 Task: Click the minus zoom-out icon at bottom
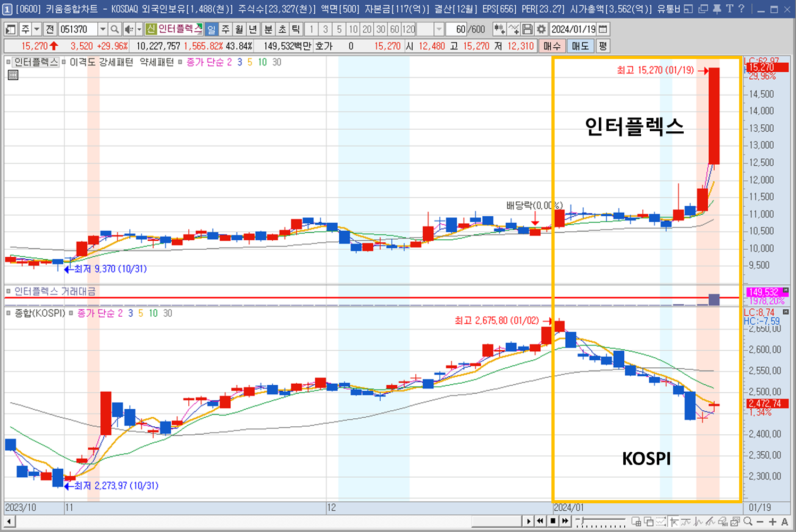click(760, 522)
